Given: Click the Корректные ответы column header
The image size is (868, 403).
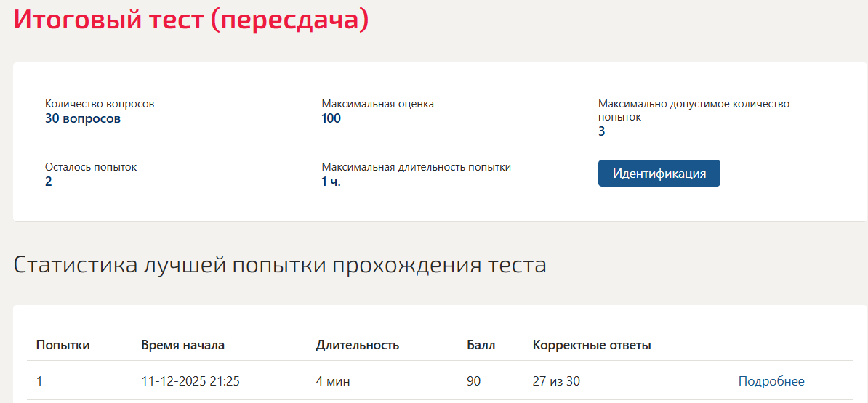Looking at the screenshot, I should (592, 346).
